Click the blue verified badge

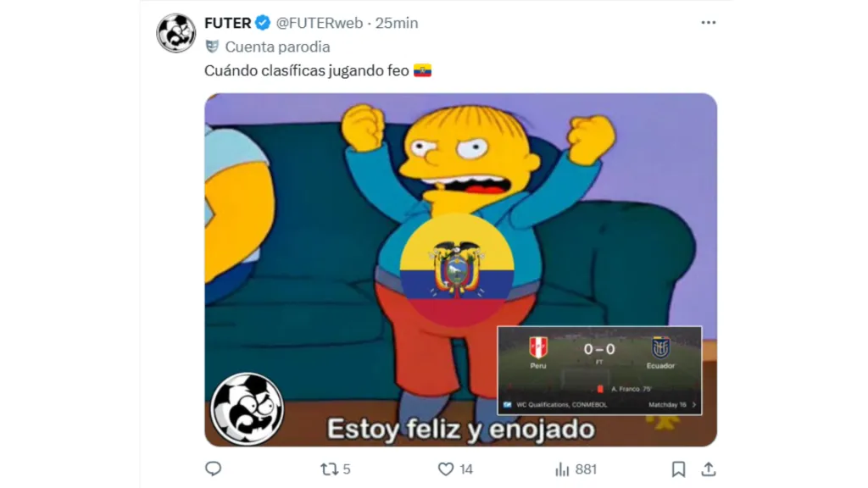point(263,23)
